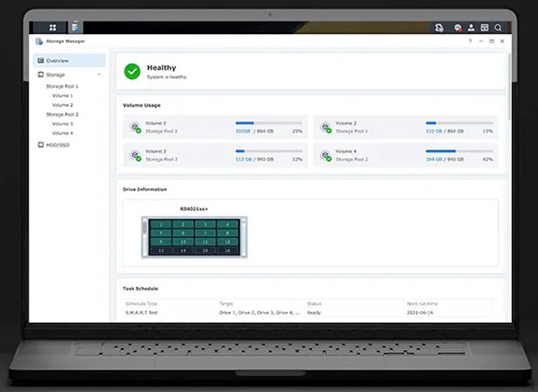
Task: Click the 394 GB used link for Volume 4
Action: coord(434,160)
